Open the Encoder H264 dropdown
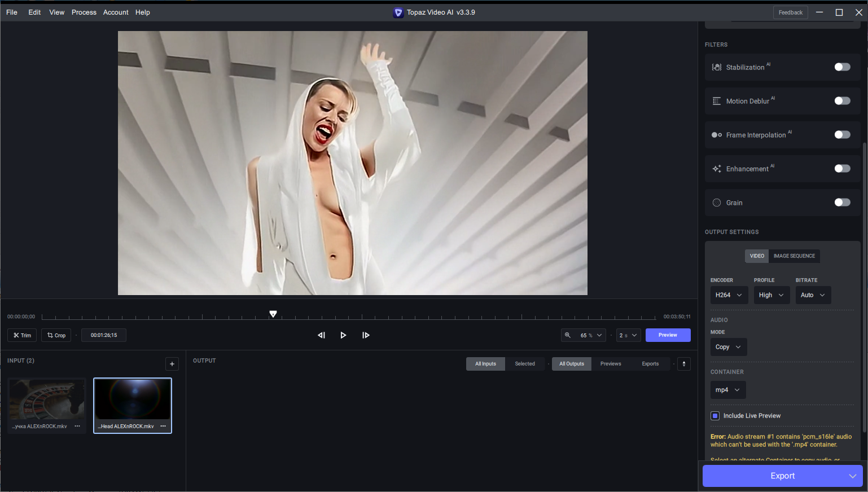 [x=729, y=295]
